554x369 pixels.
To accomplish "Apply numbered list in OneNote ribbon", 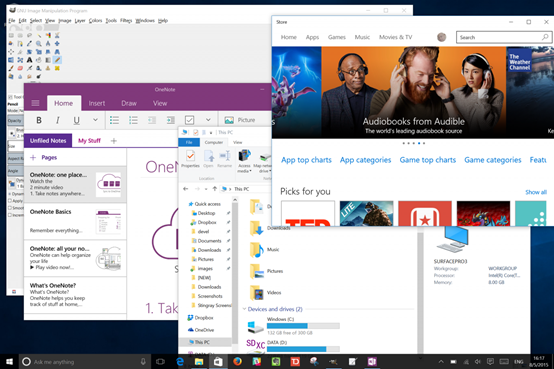I will click(x=133, y=120).
